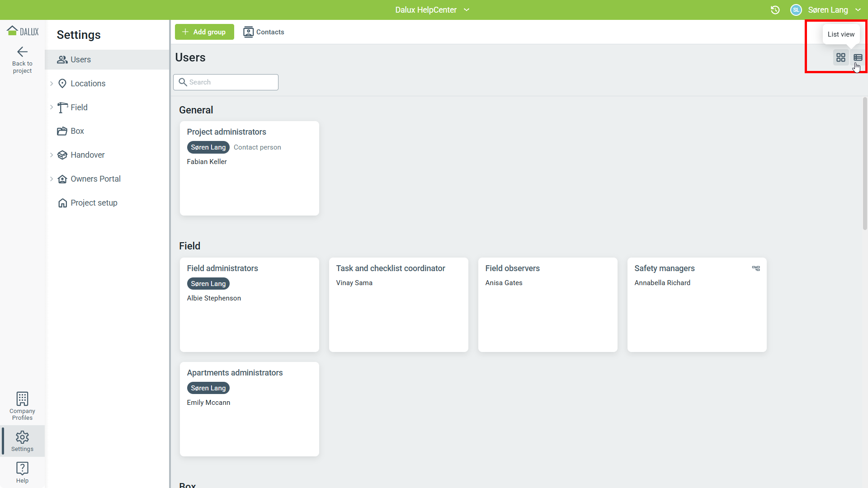Switch to List view icon
Screen dimensions: 868x488
pos(858,58)
